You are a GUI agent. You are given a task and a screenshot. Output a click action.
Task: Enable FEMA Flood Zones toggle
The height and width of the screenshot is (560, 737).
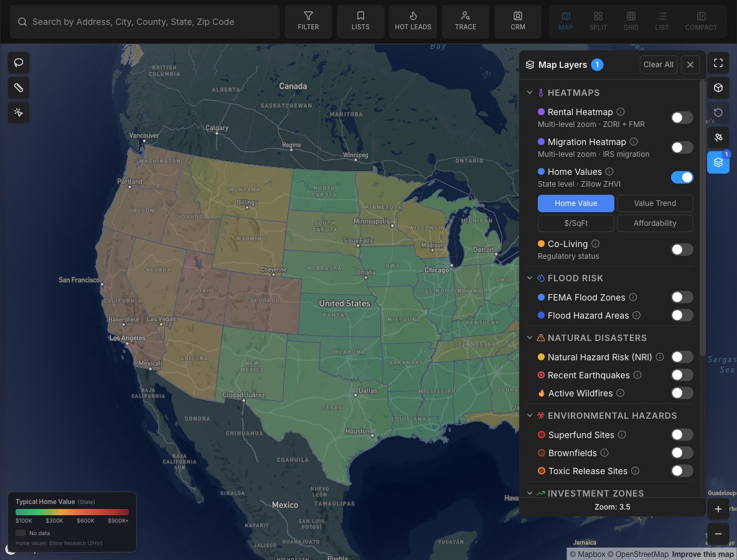click(682, 297)
